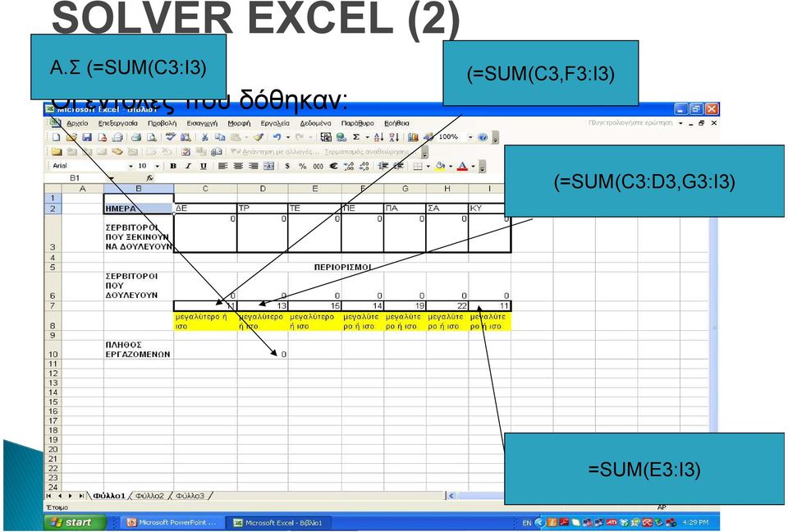Click the fx Insert Function icon
The image size is (788, 532).
coord(149,178)
